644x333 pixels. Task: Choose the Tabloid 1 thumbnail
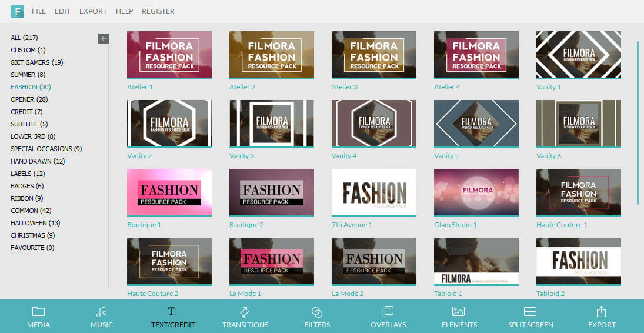click(476, 261)
